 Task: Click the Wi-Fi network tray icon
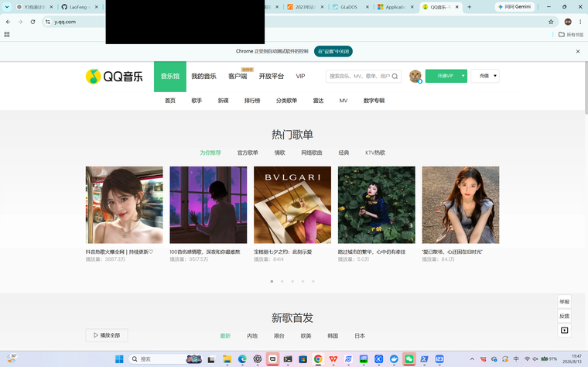[x=527, y=359]
